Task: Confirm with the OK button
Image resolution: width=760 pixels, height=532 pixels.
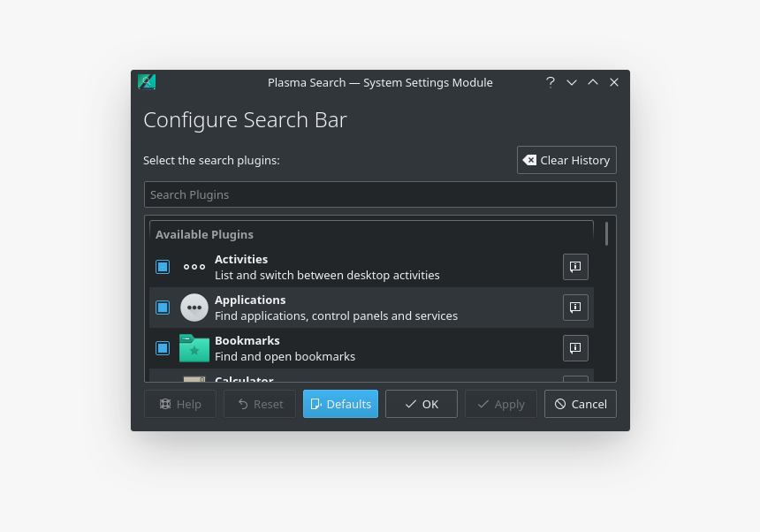Action: click(x=422, y=404)
